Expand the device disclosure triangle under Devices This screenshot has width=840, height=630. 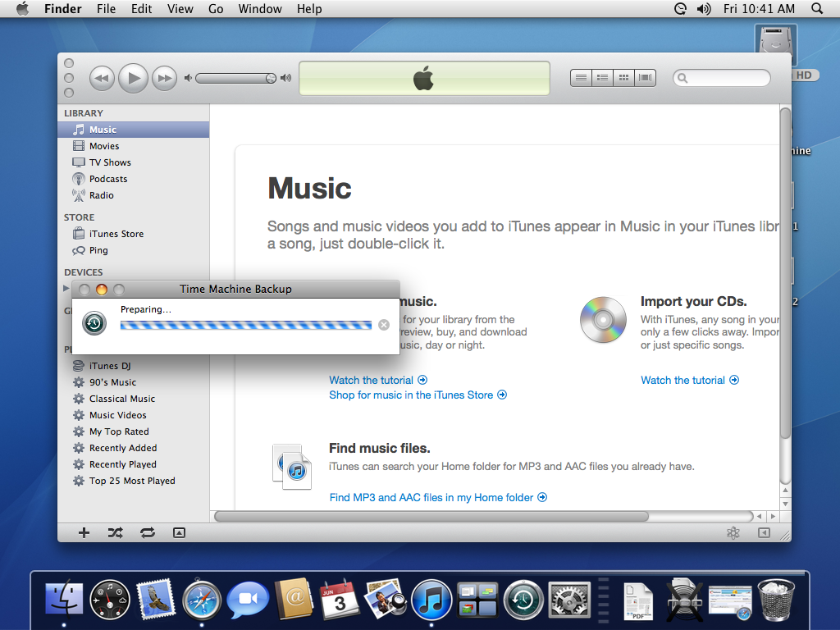point(66,288)
